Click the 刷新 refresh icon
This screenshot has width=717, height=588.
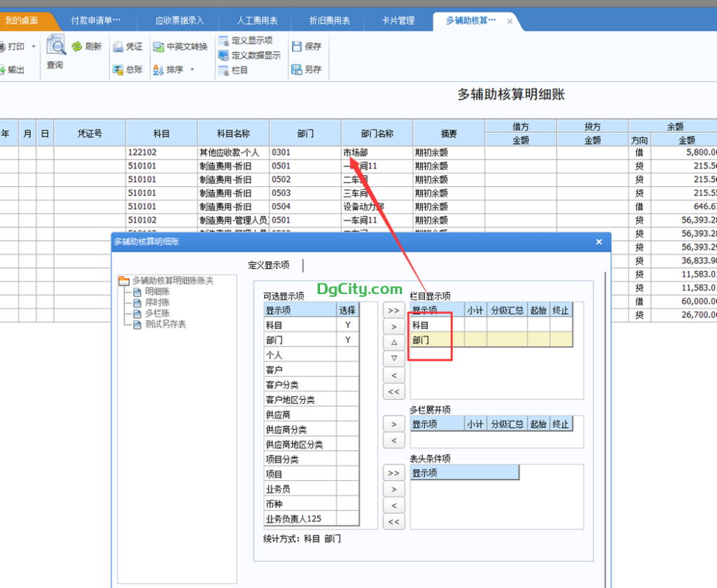click(x=77, y=47)
